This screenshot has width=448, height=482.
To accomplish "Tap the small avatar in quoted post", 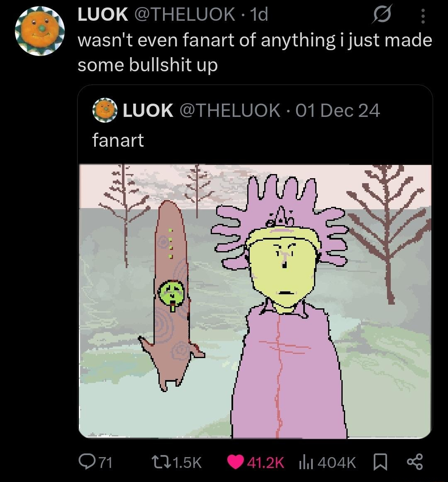I will point(105,110).
